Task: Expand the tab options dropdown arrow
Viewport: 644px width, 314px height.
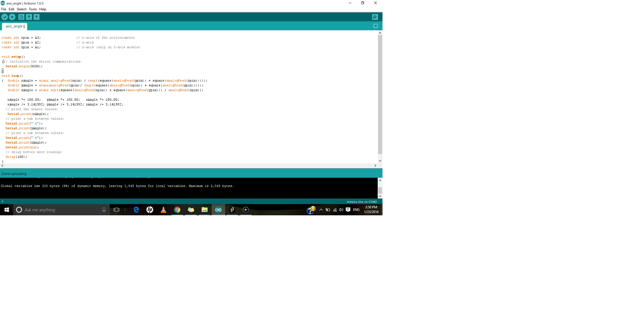Action: (375, 26)
